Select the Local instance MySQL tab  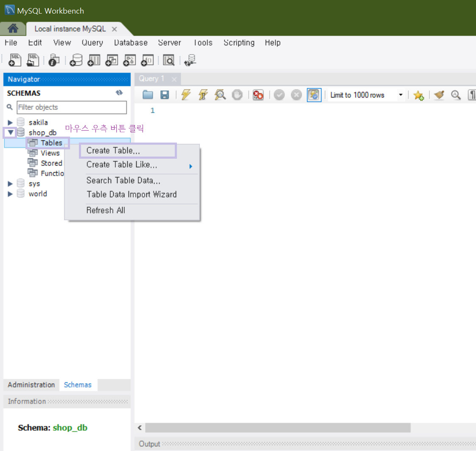[70, 29]
